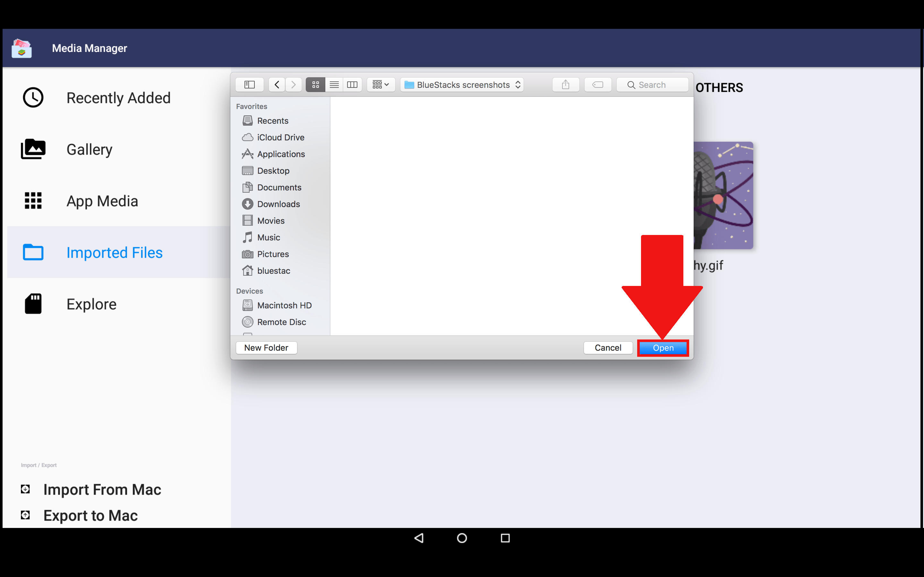This screenshot has width=924, height=577.
Task: Switch to column view in the file dialog
Action: coord(352,84)
